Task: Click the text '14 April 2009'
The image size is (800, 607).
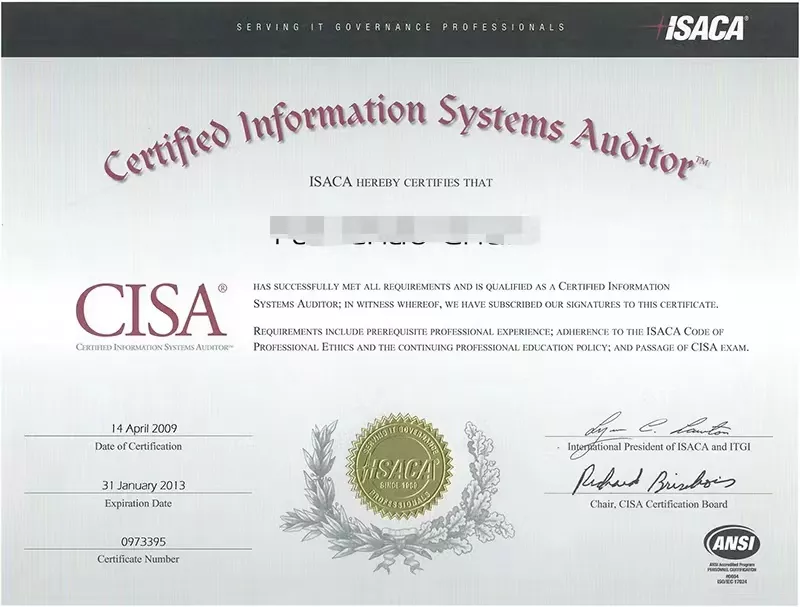Action: click(x=144, y=428)
